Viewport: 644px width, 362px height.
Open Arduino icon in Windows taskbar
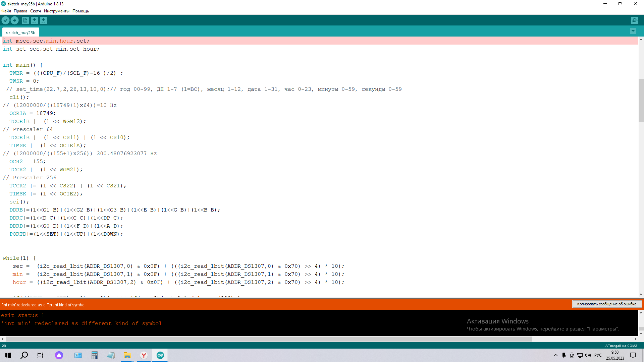coord(160,355)
